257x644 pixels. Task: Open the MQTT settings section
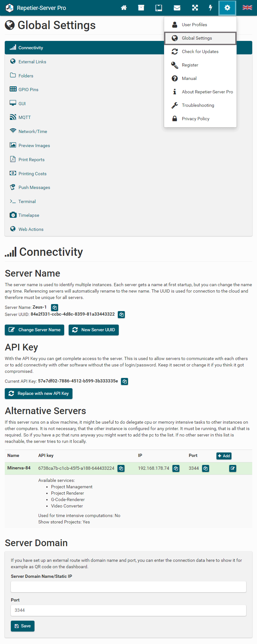pos(25,117)
